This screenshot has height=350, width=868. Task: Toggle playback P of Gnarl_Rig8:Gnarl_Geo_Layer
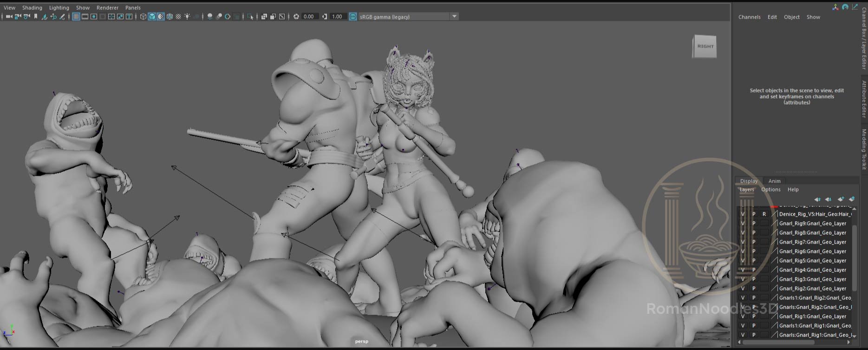click(753, 233)
